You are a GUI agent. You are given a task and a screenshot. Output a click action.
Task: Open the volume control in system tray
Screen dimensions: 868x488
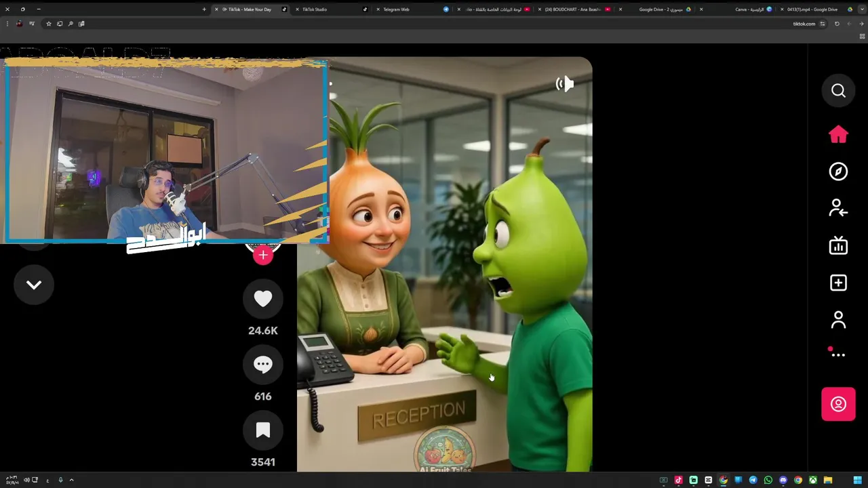(x=26, y=481)
